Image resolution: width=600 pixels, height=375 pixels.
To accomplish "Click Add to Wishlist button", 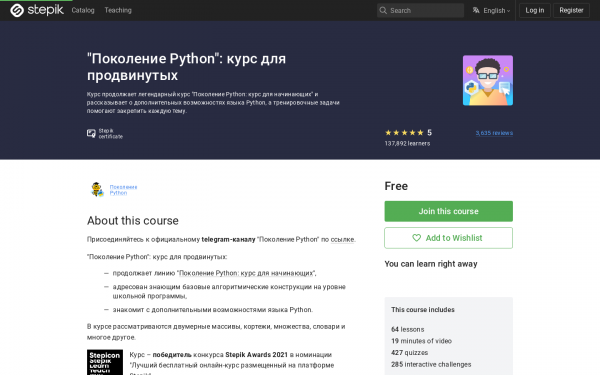I will point(448,238).
